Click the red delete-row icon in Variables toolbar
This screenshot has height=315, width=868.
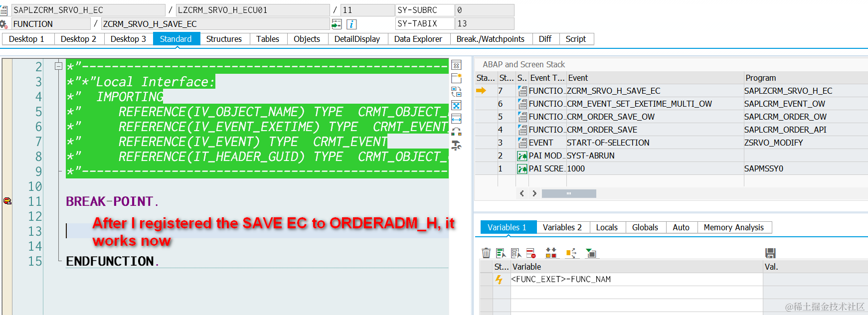pos(531,253)
